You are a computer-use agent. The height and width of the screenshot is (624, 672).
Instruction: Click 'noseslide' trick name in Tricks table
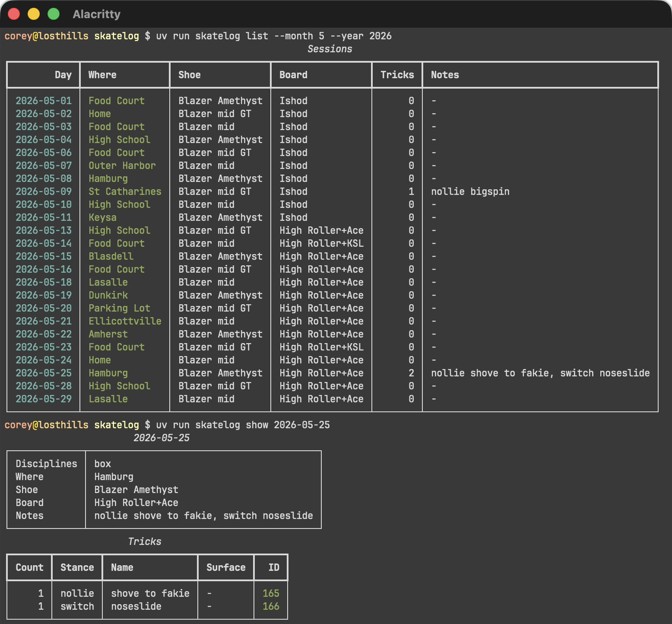tap(136, 606)
